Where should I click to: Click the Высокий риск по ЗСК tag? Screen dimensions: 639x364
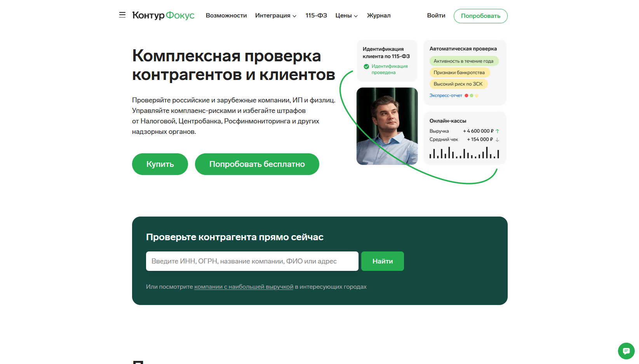(x=458, y=84)
